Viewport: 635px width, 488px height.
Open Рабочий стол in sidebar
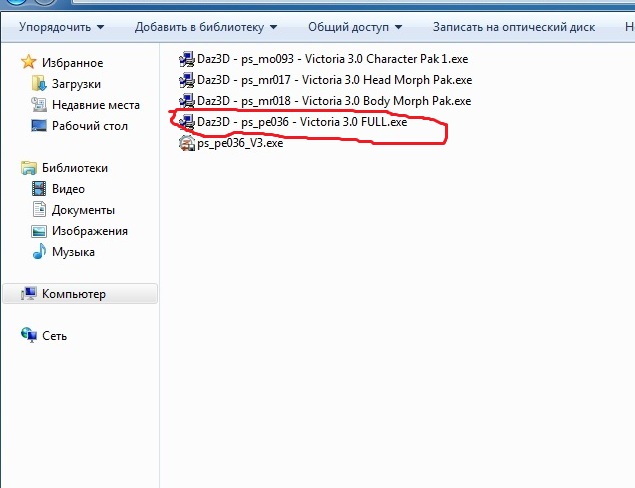[89, 126]
